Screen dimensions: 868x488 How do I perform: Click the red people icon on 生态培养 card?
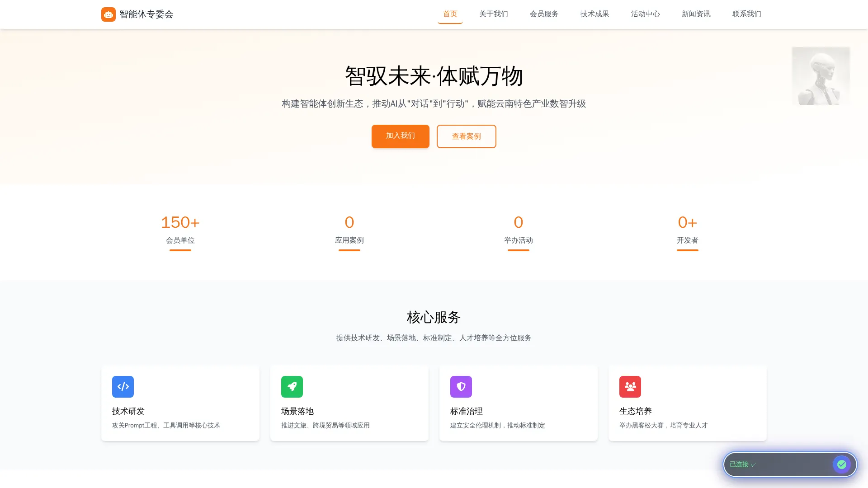[630, 386]
